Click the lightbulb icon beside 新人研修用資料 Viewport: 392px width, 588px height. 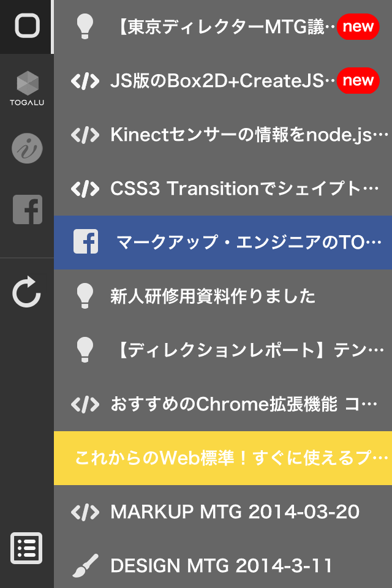[85, 296]
